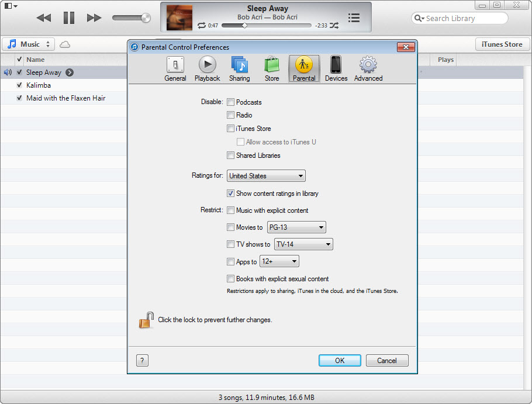This screenshot has height=404, width=532.
Task: Uncheck Maid with the Flaxen Hair checkbox
Action: point(19,98)
